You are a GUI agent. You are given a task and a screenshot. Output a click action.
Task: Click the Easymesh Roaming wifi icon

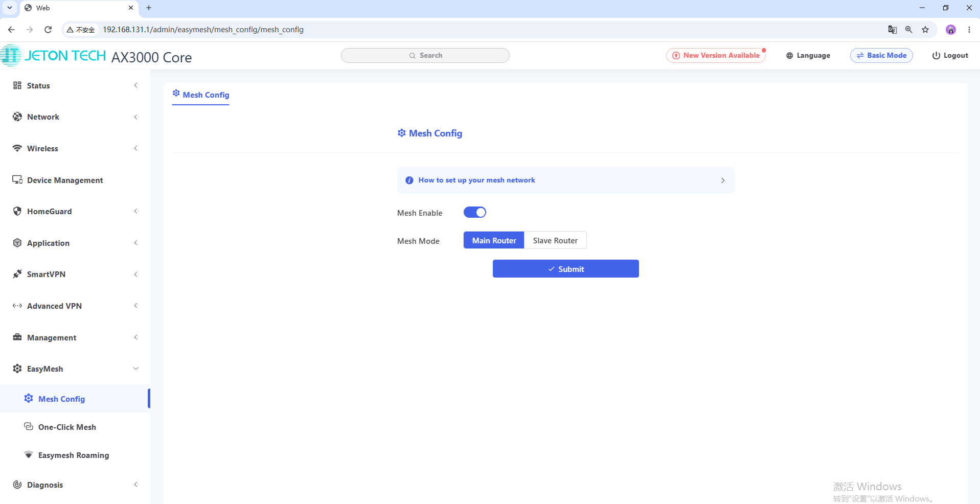tap(29, 454)
